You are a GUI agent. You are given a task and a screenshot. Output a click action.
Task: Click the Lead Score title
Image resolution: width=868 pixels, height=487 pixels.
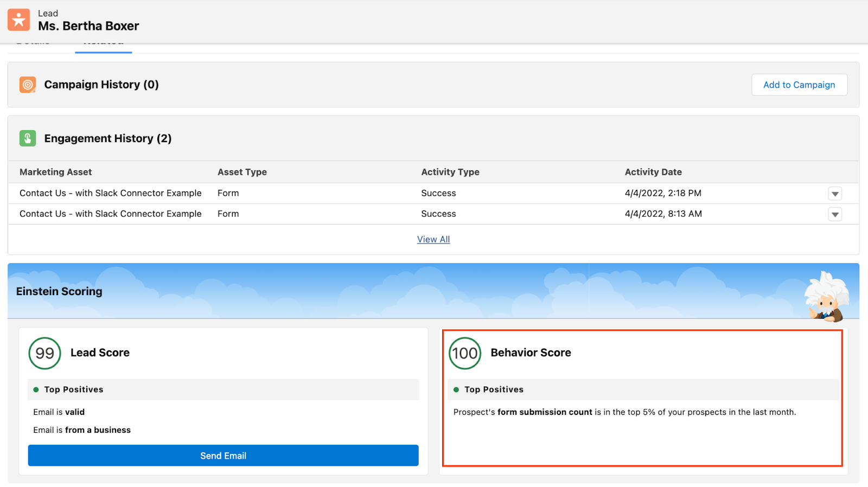tap(100, 353)
